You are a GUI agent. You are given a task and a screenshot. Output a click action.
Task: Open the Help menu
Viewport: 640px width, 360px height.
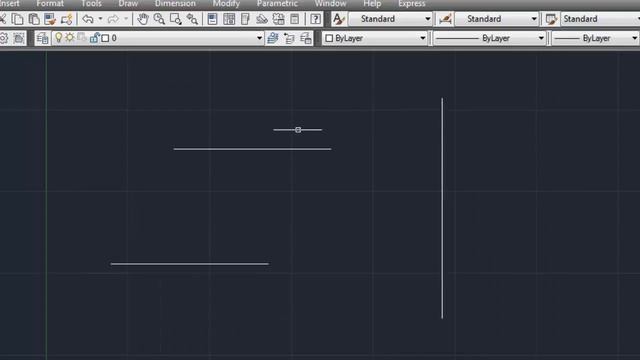tap(372, 4)
